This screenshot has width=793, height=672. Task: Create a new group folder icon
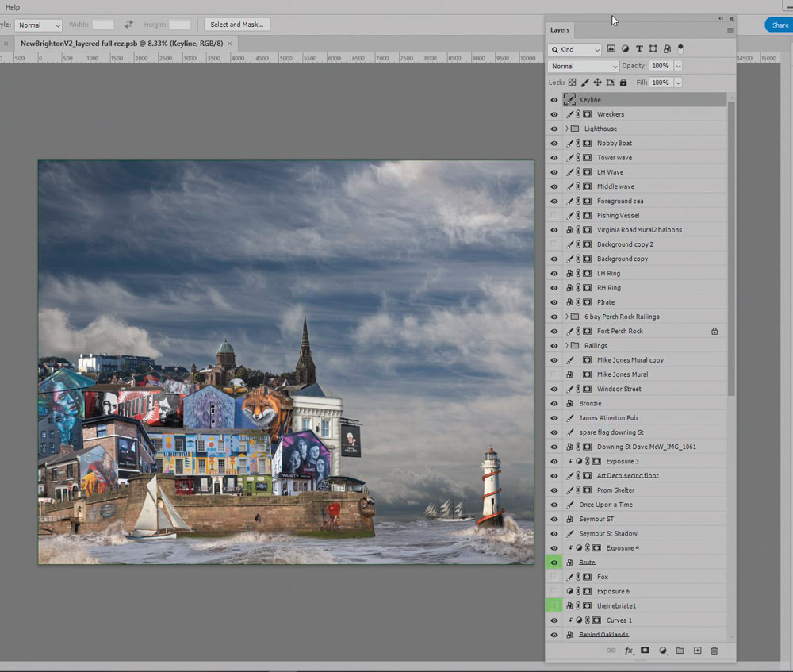680,651
